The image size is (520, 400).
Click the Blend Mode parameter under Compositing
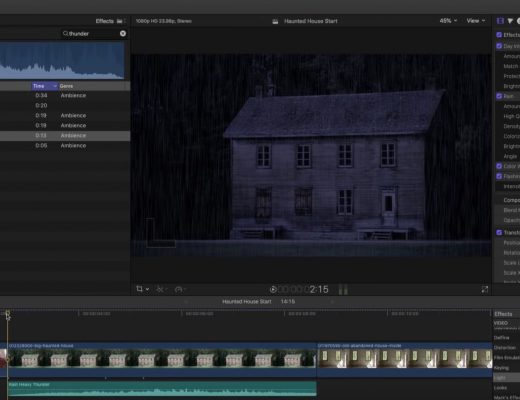point(512,210)
